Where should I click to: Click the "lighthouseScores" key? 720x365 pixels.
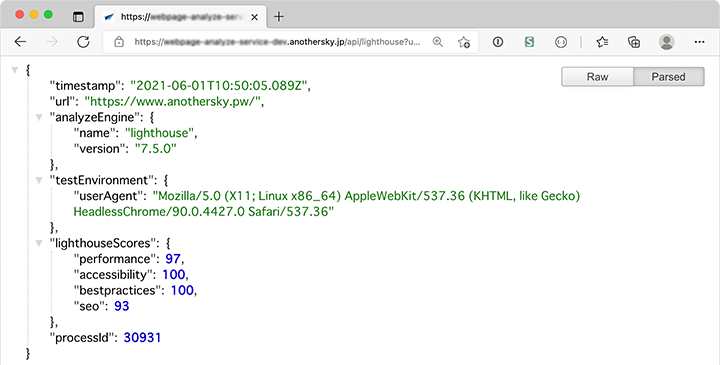pyautogui.click(x=103, y=243)
